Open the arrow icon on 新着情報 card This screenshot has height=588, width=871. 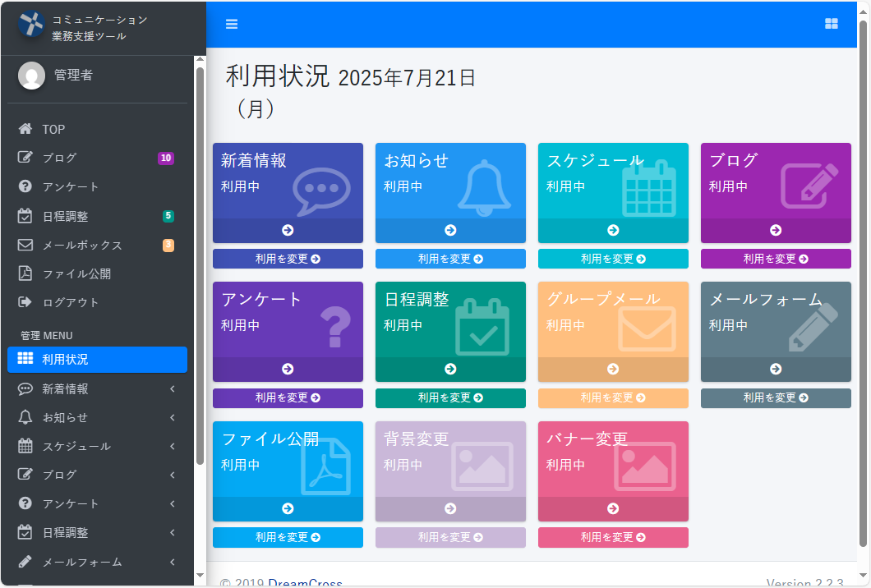click(288, 230)
